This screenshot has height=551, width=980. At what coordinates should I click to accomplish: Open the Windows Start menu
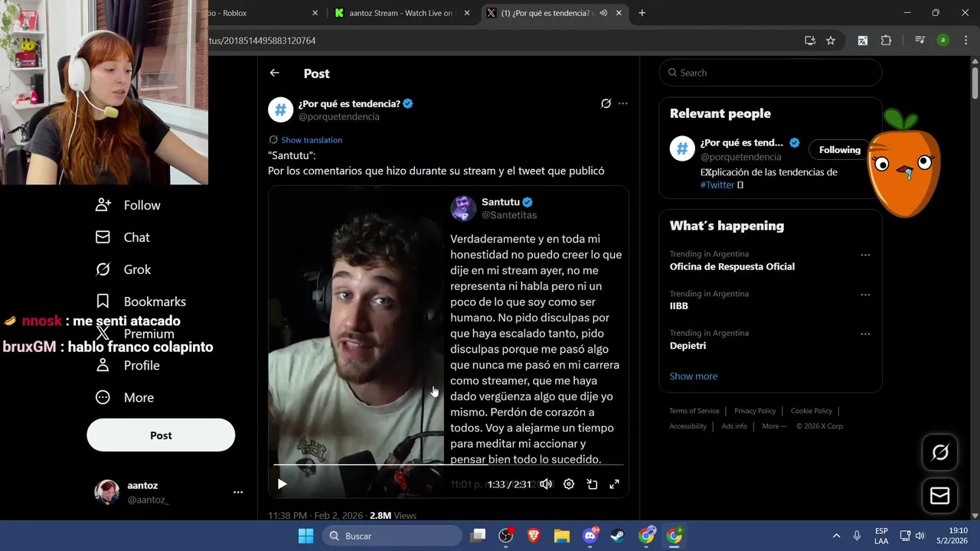305,536
